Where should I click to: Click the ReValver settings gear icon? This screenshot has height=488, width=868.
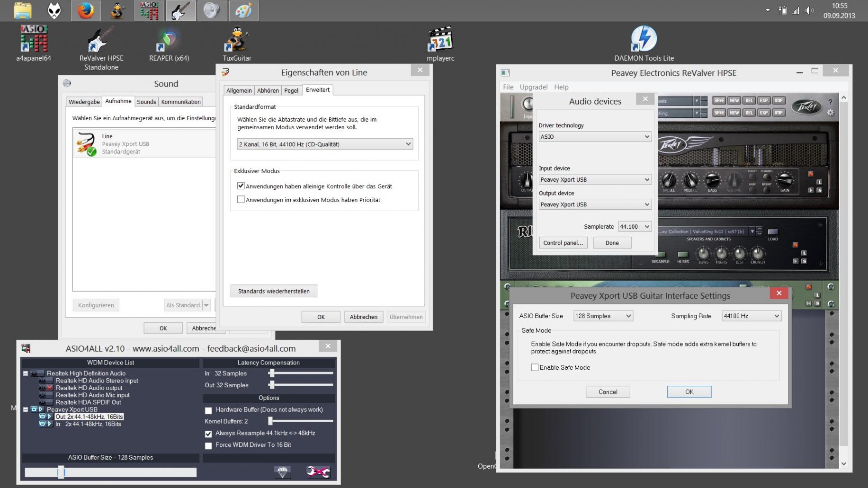tap(830, 113)
